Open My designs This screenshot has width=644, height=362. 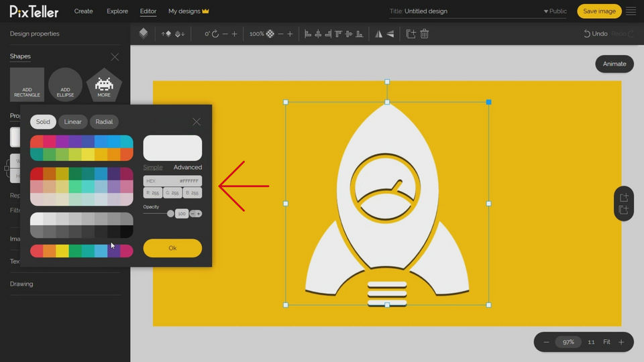(189, 11)
